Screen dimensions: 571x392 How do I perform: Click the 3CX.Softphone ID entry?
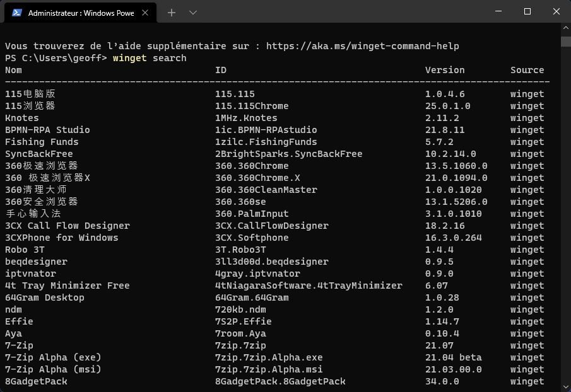252,238
